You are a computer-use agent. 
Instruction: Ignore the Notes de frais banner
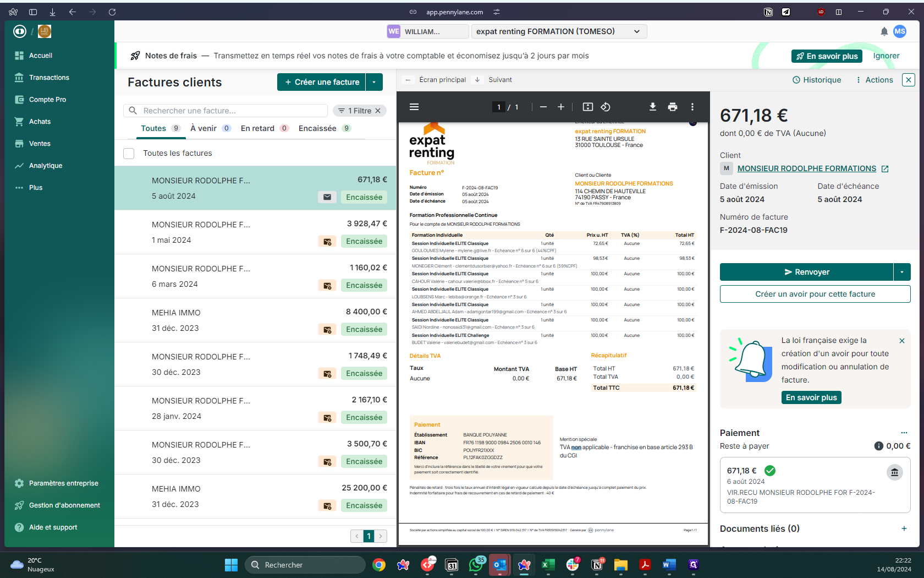pos(886,56)
